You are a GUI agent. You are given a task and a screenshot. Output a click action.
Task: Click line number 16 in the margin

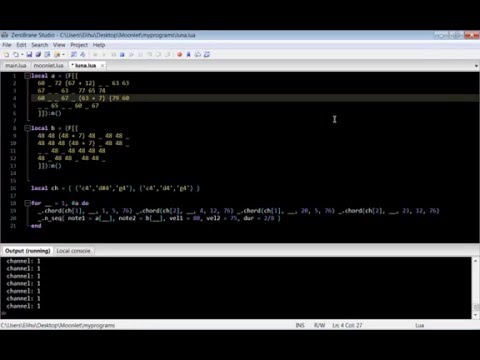13,188
